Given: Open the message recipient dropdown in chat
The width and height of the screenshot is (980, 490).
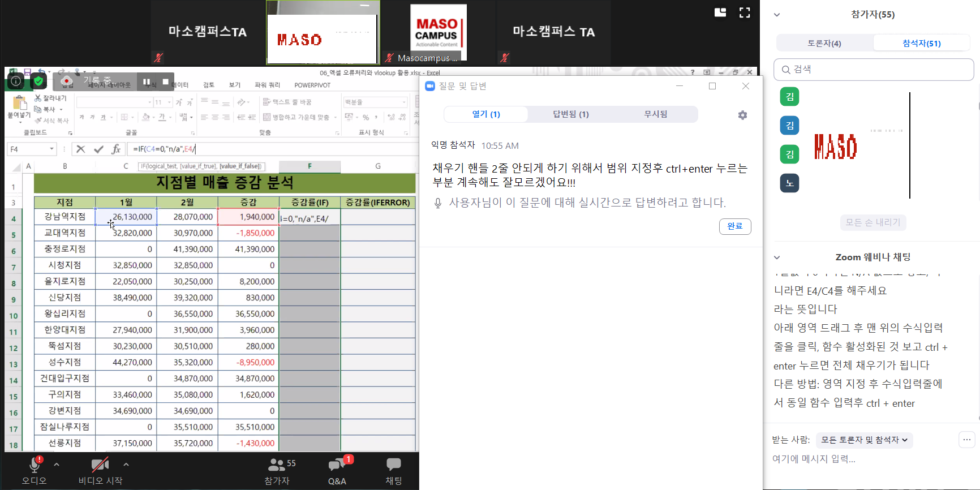Looking at the screenshot, I should 864,440.
